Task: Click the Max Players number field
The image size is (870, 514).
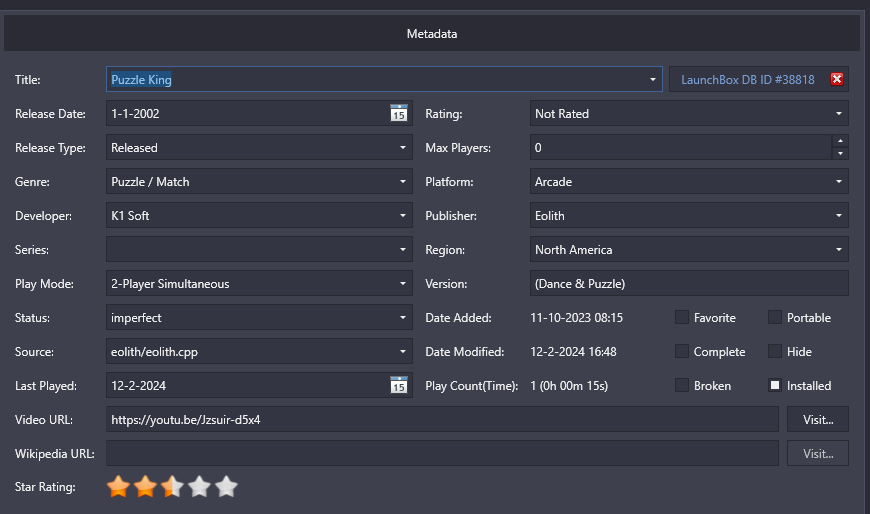Action: tap(681, 148)
